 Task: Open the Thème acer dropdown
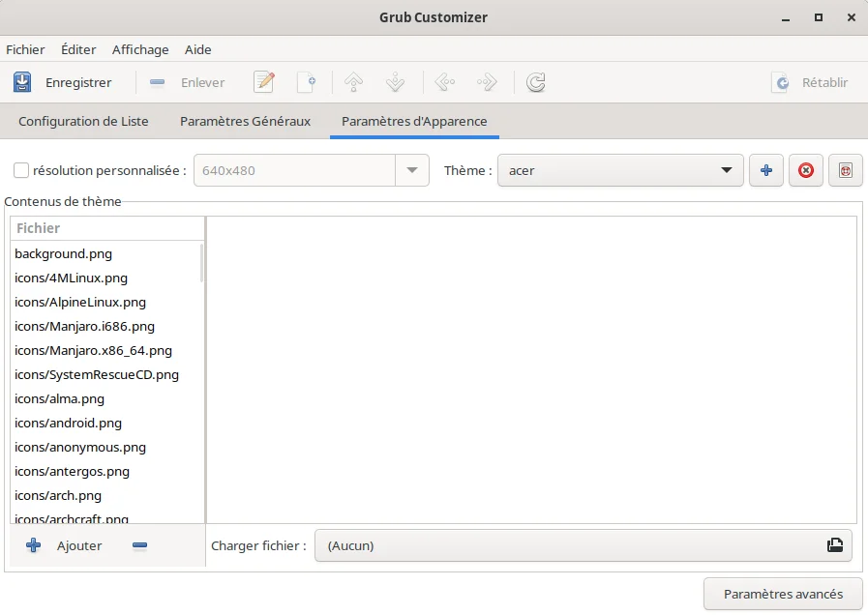coord(620,170)
